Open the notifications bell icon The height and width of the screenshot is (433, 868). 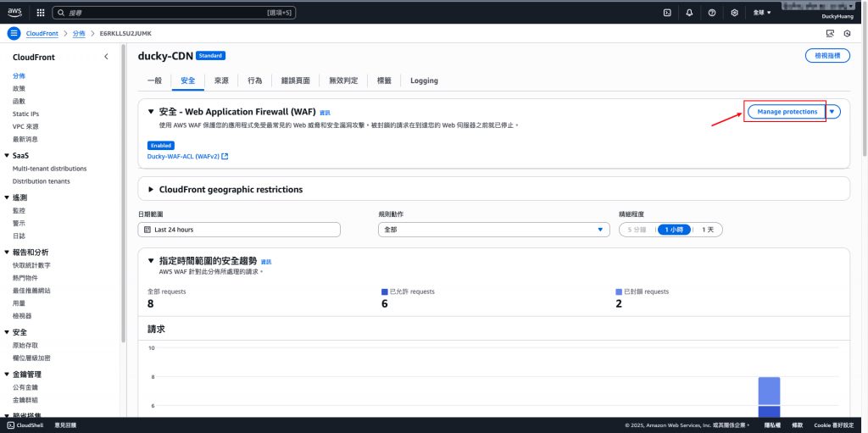tap(689, 12)
